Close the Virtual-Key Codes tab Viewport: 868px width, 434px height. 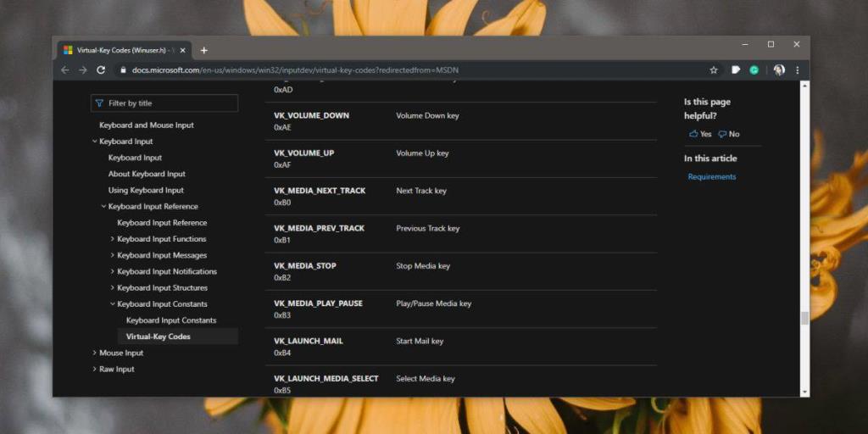tap(183, 50)
